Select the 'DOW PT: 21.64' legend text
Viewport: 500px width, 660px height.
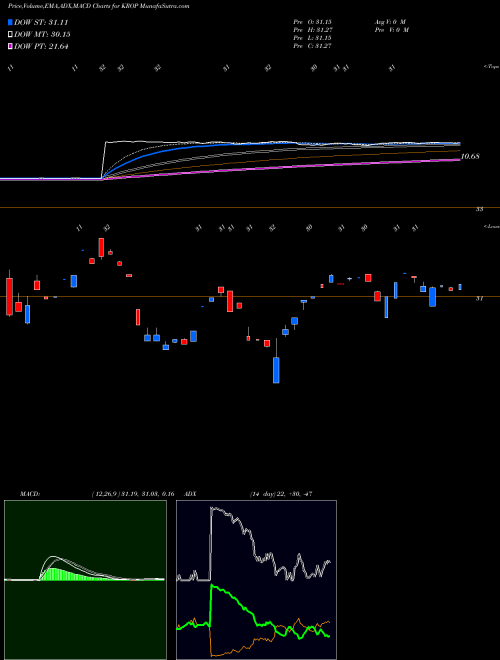[41, 46]
